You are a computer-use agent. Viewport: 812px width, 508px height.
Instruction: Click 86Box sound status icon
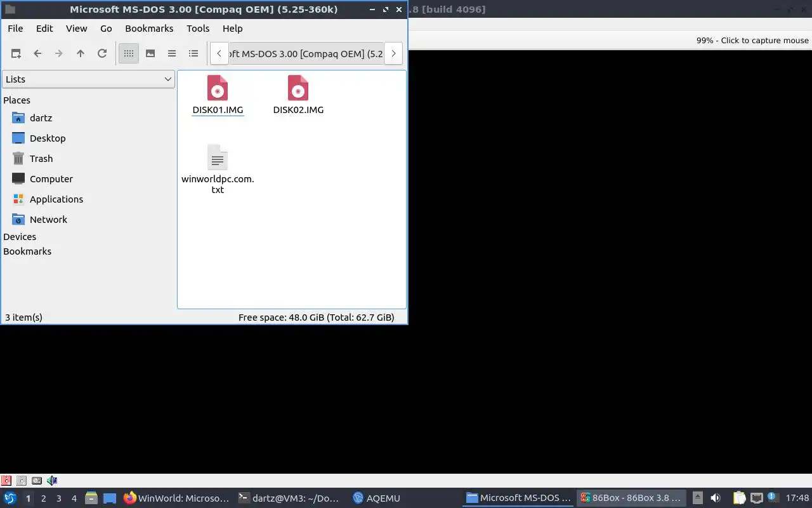coord(52,481)
